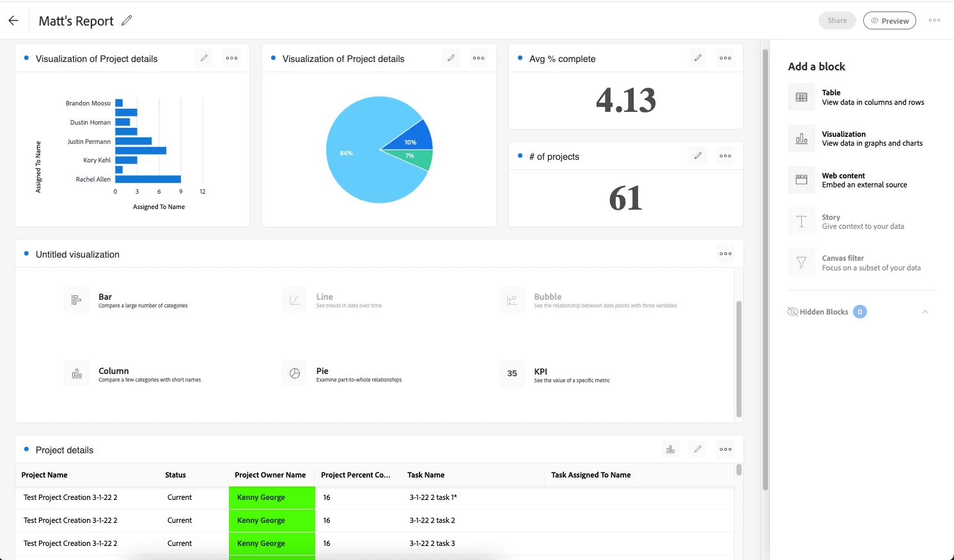
Task: Add a Canvas filter block
Action: pyautogui.click(x=855, y=263)
